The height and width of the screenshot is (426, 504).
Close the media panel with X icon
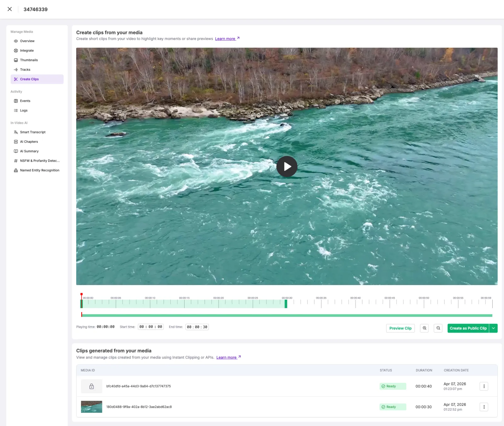pos(10,9)
